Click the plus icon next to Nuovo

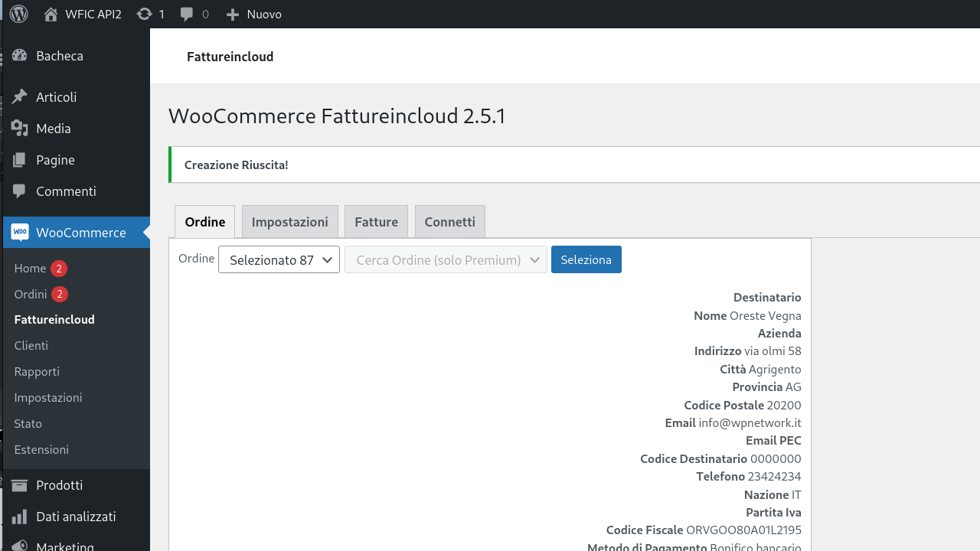tap(233, 14)
